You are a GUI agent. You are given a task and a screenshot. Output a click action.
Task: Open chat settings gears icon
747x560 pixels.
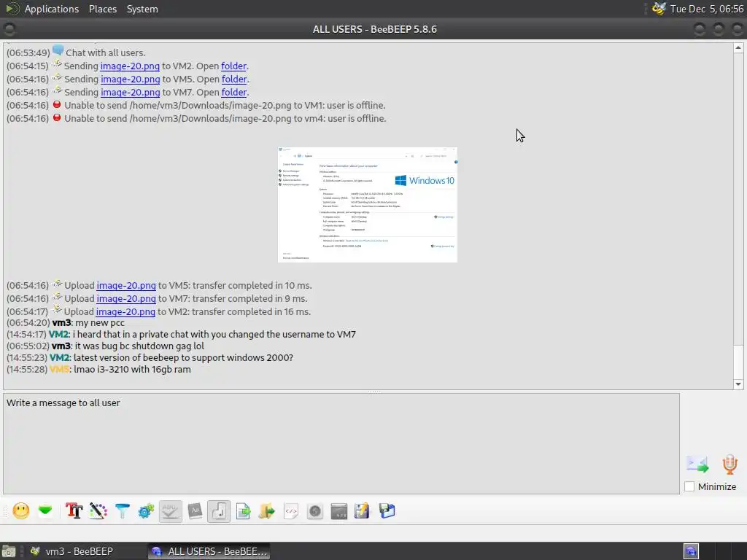pos(146,511)
